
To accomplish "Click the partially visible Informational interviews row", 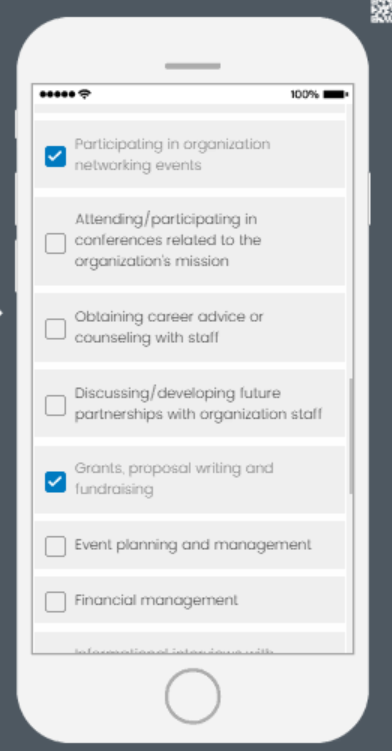I will coord(190,643).
